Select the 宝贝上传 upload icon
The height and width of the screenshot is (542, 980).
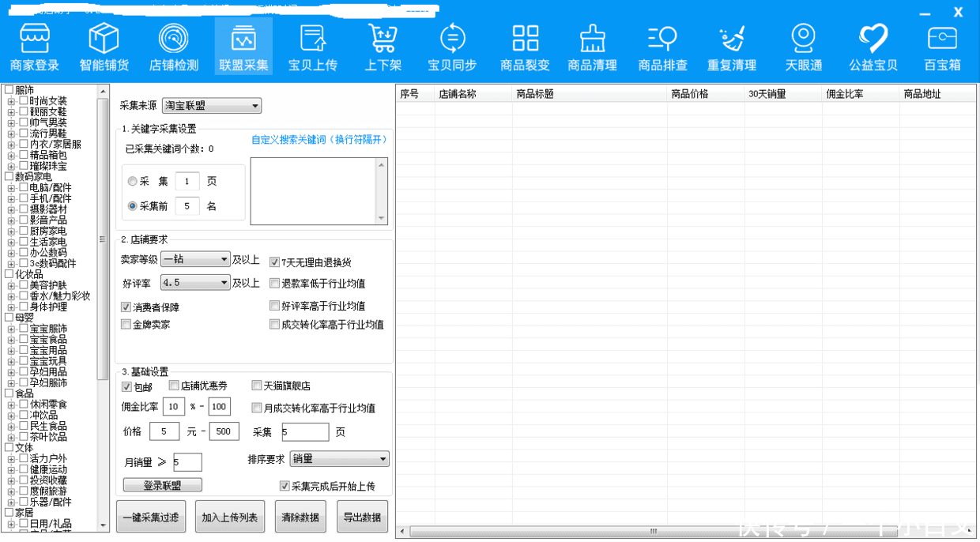(313, 39)
